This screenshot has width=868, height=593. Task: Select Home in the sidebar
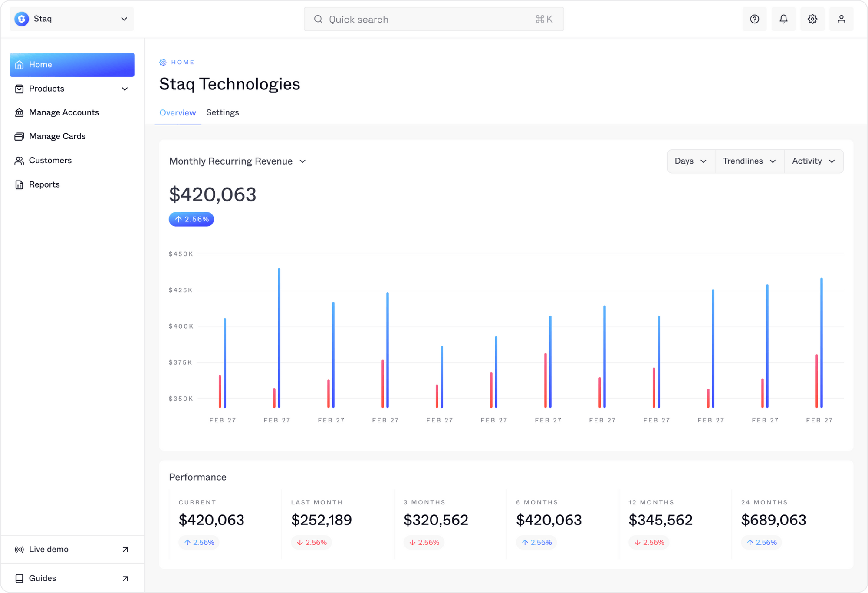click(72, 65)
